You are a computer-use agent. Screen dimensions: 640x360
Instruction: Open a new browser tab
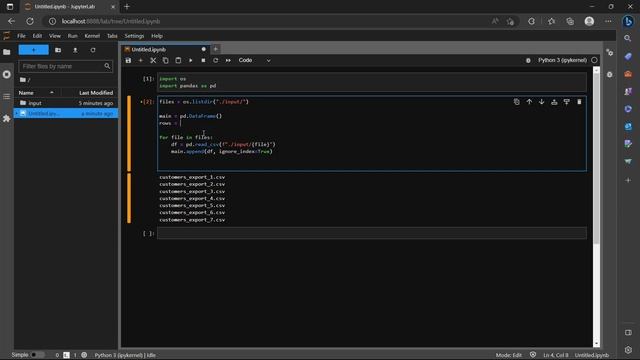tap(127, 7)
